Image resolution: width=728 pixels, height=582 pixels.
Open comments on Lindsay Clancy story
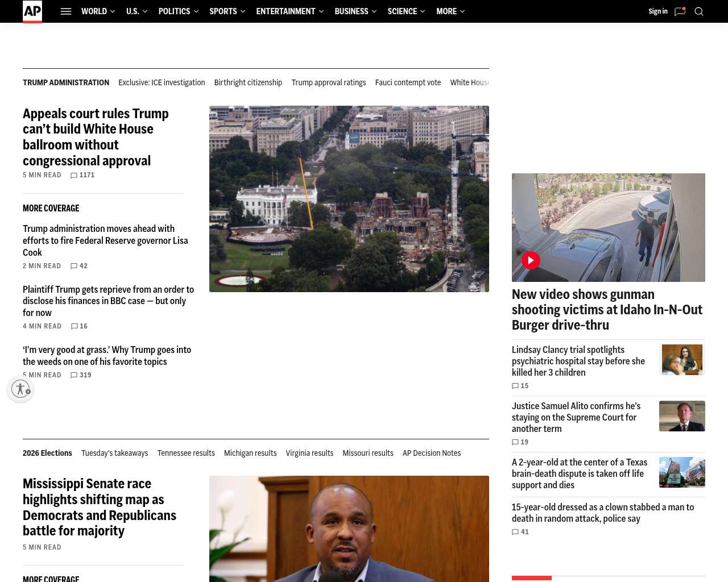tap(520, 386)
